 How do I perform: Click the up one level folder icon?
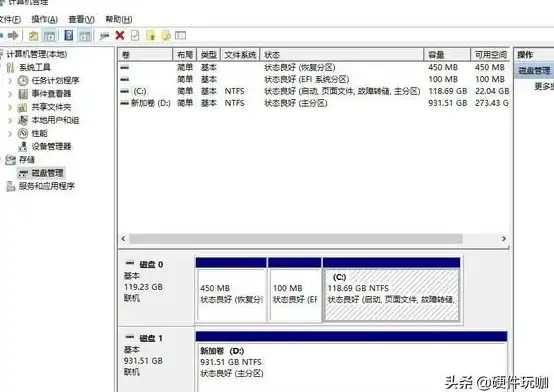[34, 36]
